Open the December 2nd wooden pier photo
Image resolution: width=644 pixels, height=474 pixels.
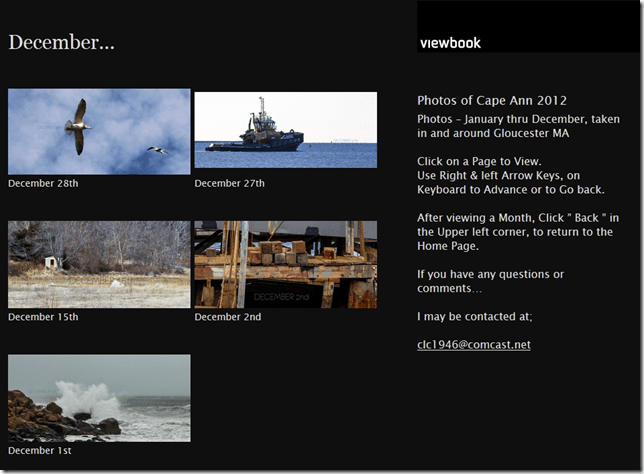pyautogui.click(x=285, y=264)
